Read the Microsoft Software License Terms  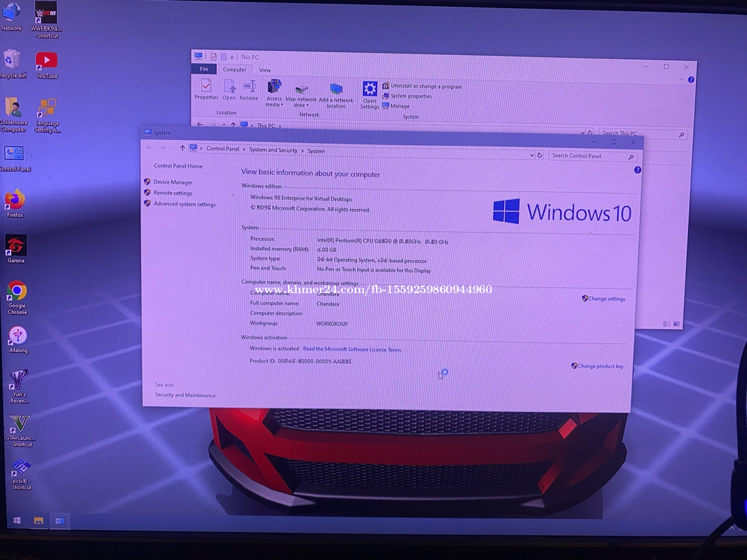(352, 350)
